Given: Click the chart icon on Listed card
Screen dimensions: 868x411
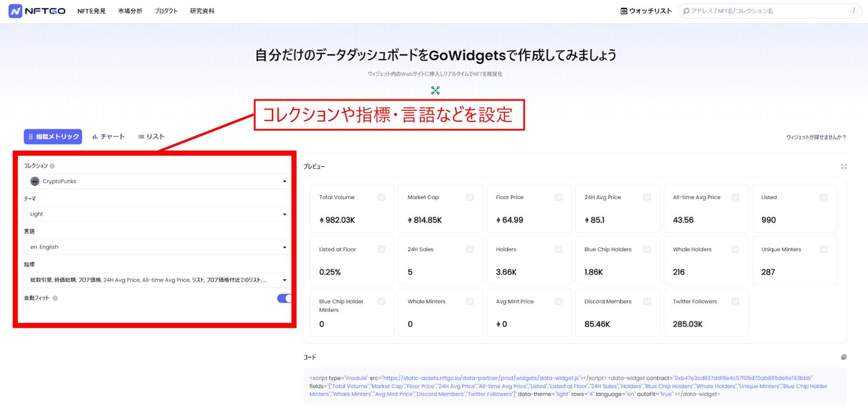Looking at the screenshot, I should coord(823,197).
